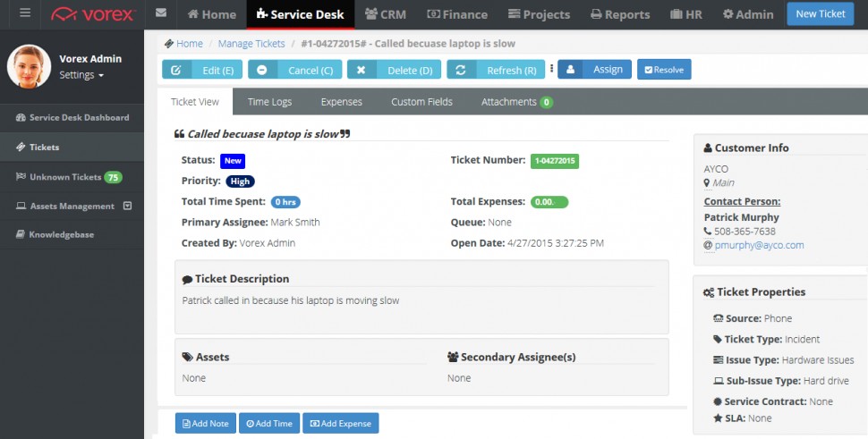Viewport: 868px width, 439px height.
Task: Click the Main location text
Action: [x=724, y=182]
